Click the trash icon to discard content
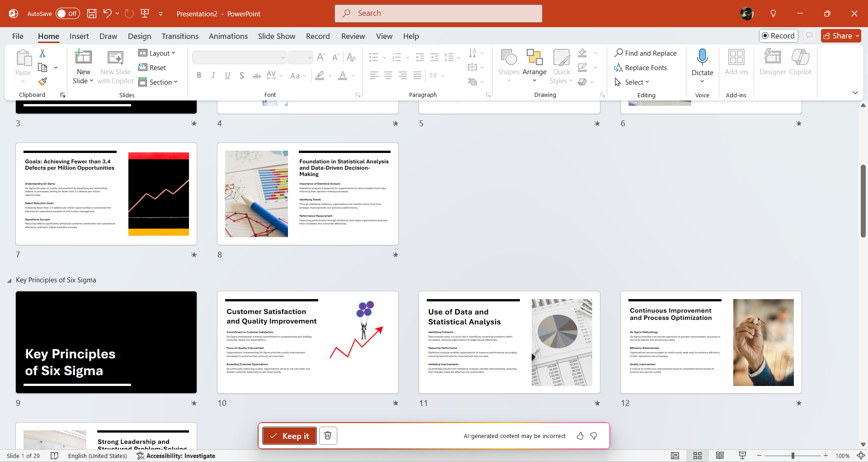 pos(328,436)
